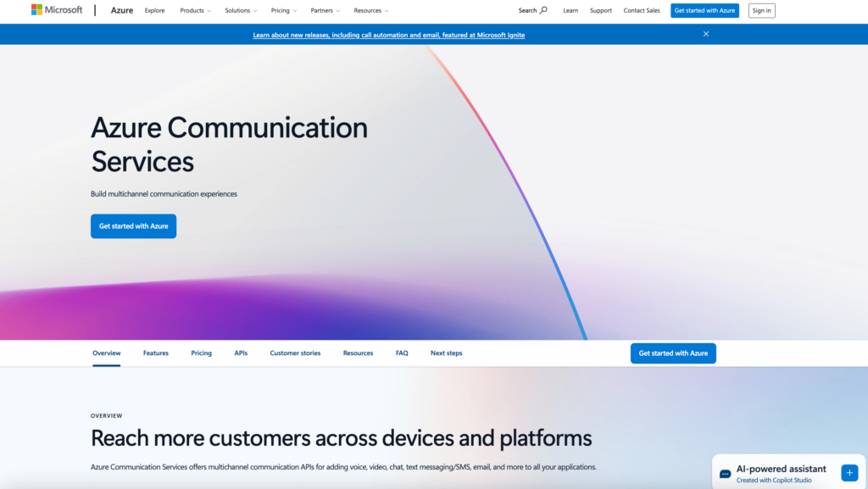The image size is (868, 489).
Task: Switch to the Features tab
Action: 156,353
